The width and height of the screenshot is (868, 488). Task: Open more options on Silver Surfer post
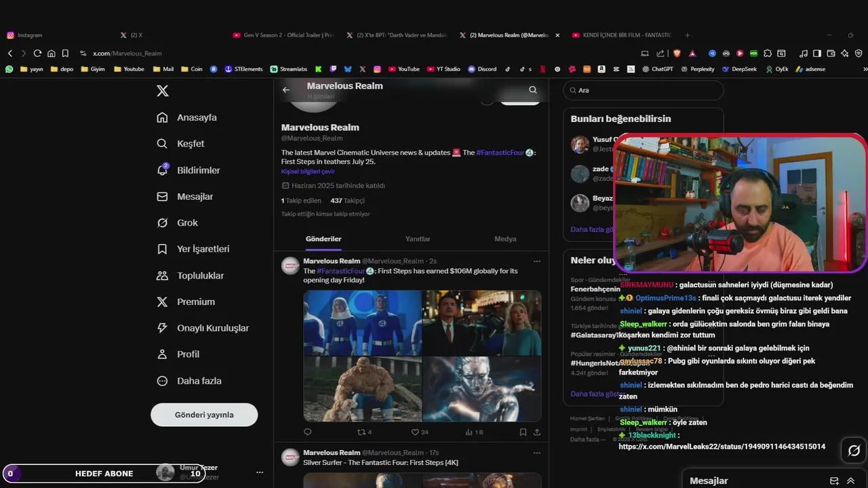pos(536,453)
